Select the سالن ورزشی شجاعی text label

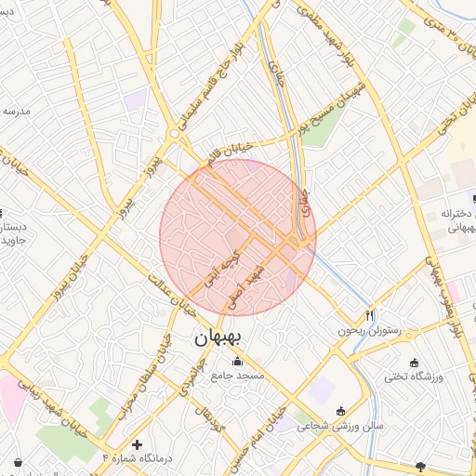[x=340, y=427]
